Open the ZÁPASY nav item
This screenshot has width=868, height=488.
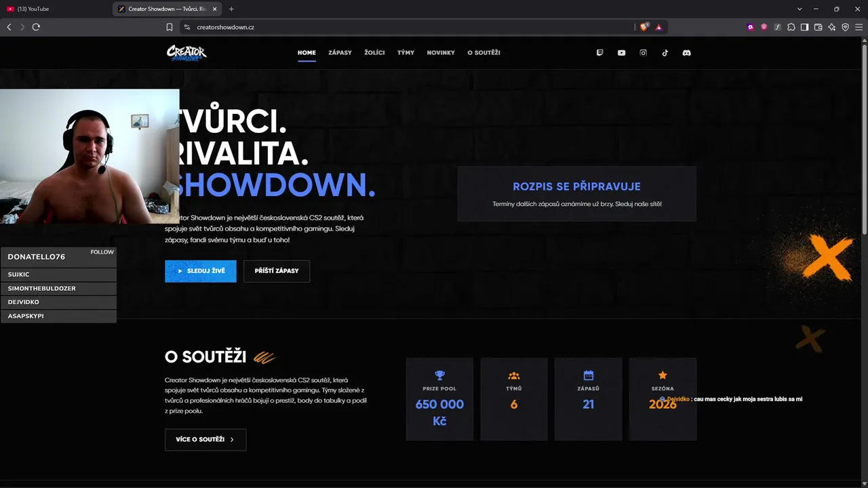340,53
